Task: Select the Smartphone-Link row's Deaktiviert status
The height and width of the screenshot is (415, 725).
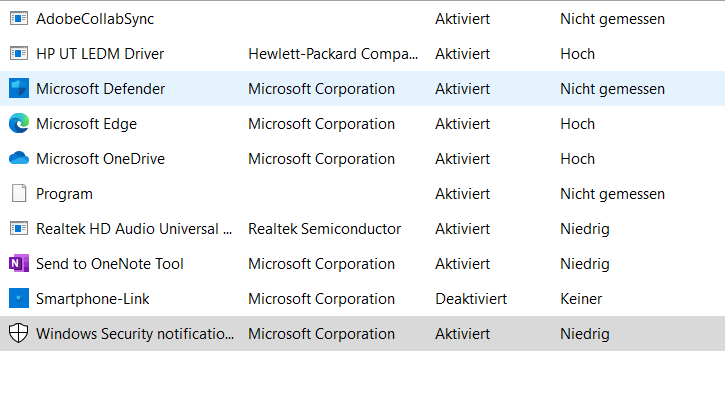Action: (471, 299)
